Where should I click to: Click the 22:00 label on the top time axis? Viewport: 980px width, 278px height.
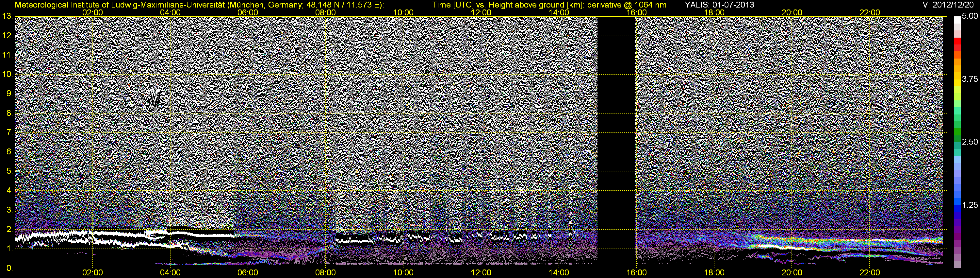point(870,12)
